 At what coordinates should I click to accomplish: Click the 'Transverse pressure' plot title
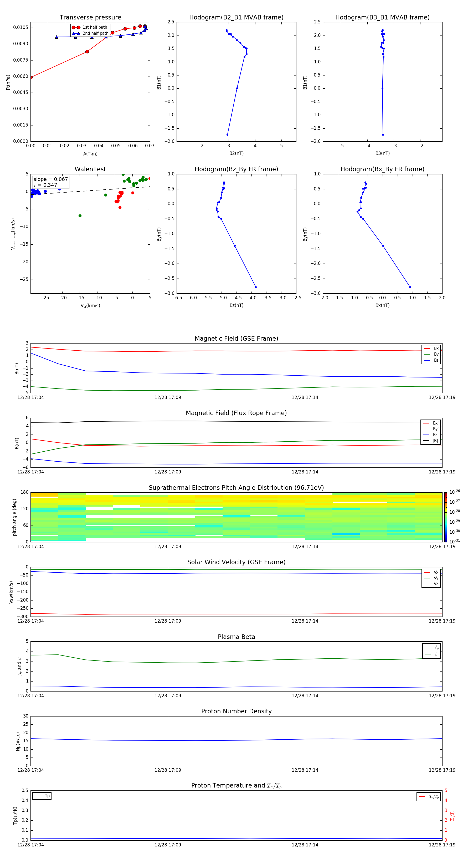click(x=90, y=17)
